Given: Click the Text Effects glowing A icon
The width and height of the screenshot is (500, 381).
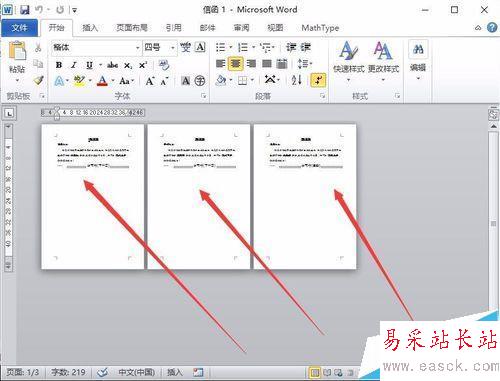Looking at the screenshot, I should [x=59, y=81].
